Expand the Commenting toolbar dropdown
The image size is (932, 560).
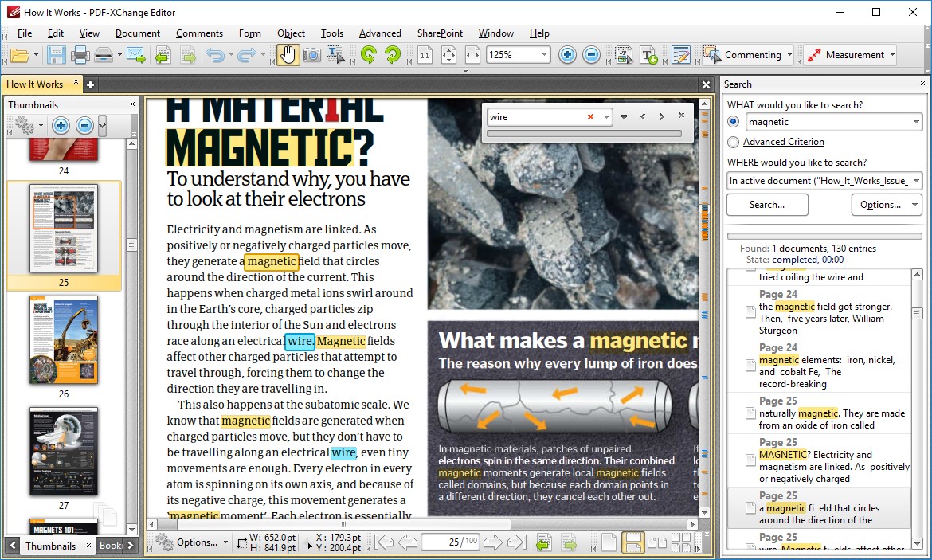[789, 55]
